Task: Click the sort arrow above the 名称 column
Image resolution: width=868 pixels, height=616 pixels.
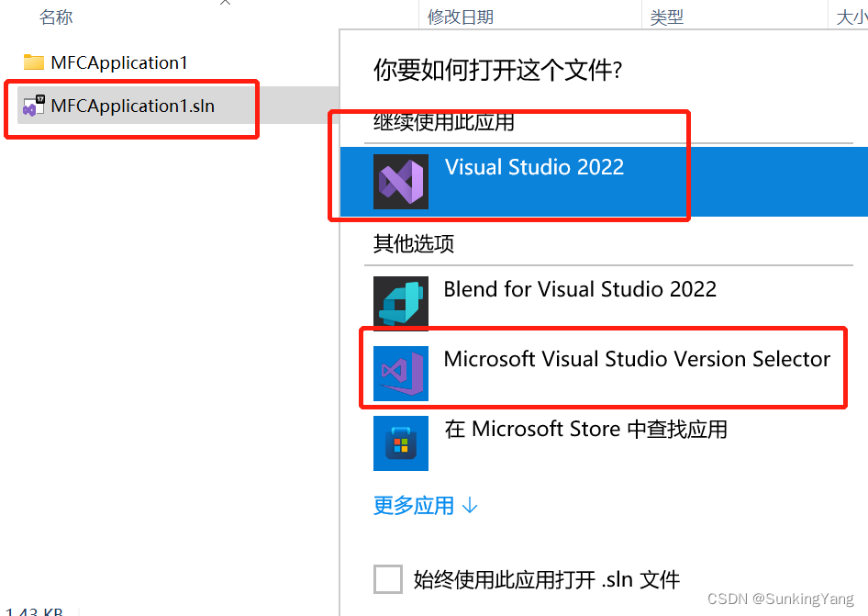Action: coord(225,6)
